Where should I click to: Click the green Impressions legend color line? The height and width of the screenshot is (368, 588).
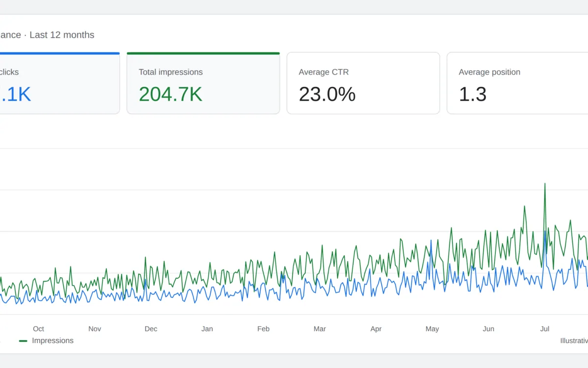tap(23, 341)
